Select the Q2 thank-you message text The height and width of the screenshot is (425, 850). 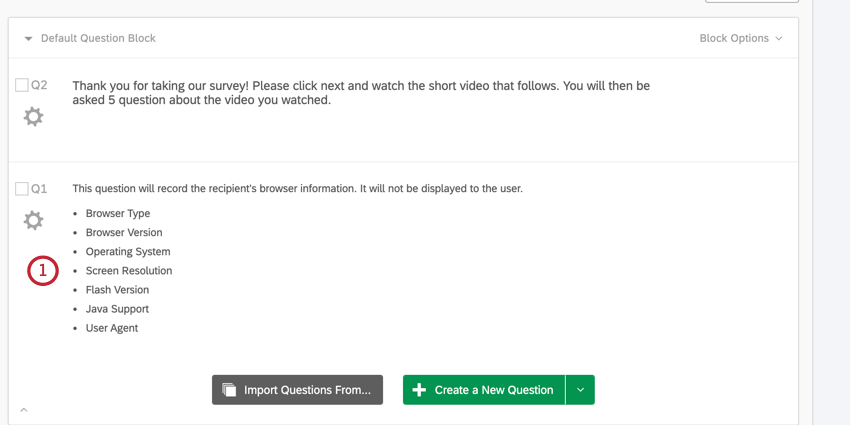[x=361, y=93]
